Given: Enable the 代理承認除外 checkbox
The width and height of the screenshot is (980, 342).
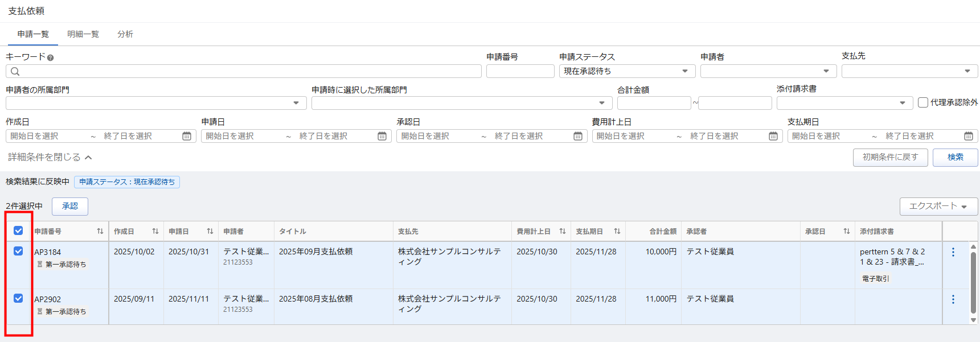Looking at the screenshot, I should coord(923,102).
